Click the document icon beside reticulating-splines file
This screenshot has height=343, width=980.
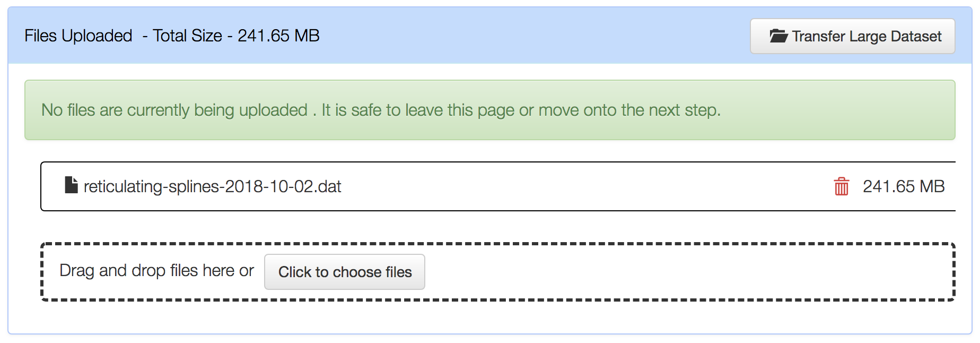71,185
